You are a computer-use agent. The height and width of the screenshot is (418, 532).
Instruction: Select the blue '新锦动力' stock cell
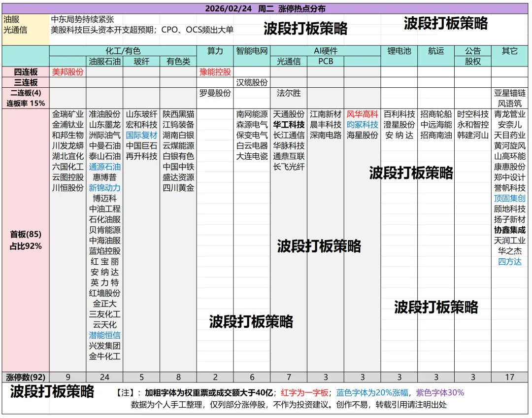click(104, 188)
